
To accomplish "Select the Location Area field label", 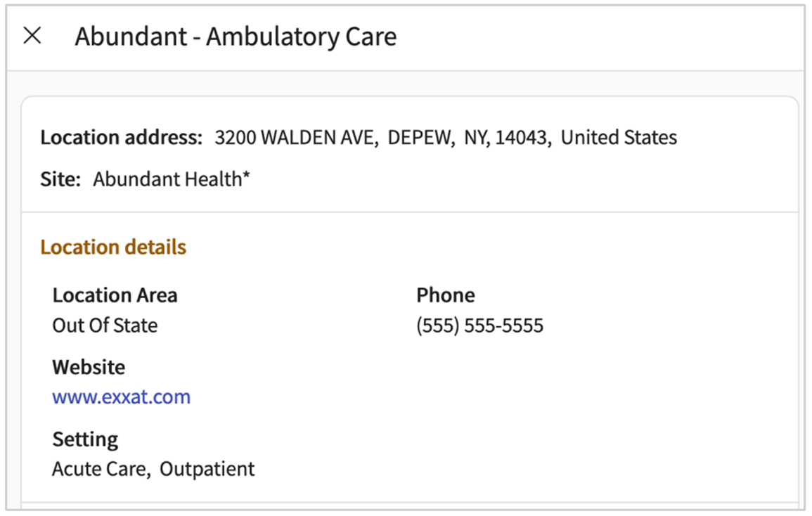I will coord(115,295).
